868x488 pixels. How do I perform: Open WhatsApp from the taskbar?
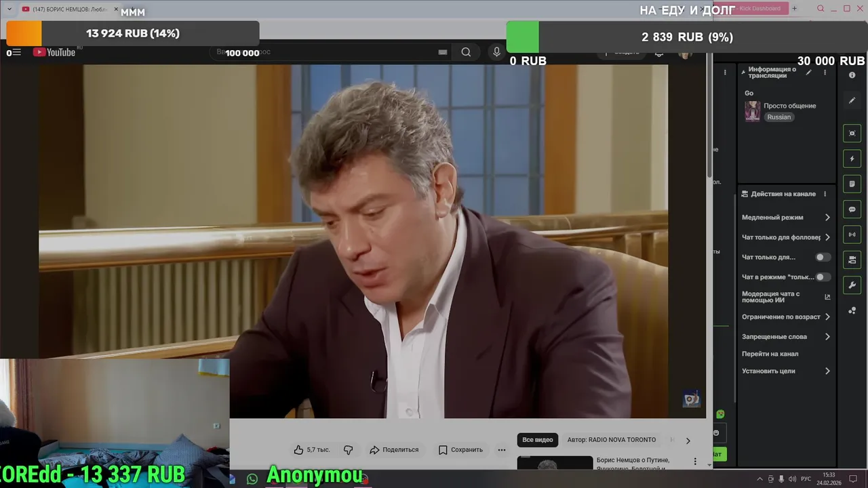pyautogui.click(x=252, y=479)
